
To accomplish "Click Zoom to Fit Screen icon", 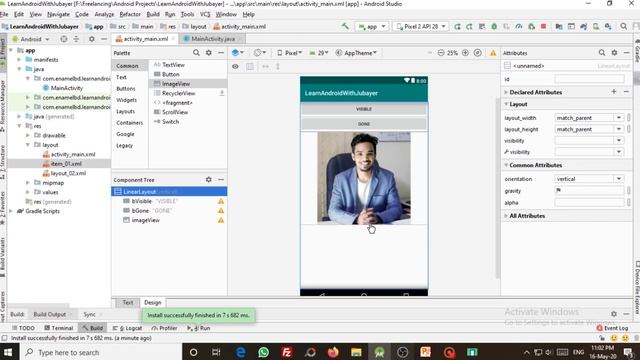I will [477, 53].
